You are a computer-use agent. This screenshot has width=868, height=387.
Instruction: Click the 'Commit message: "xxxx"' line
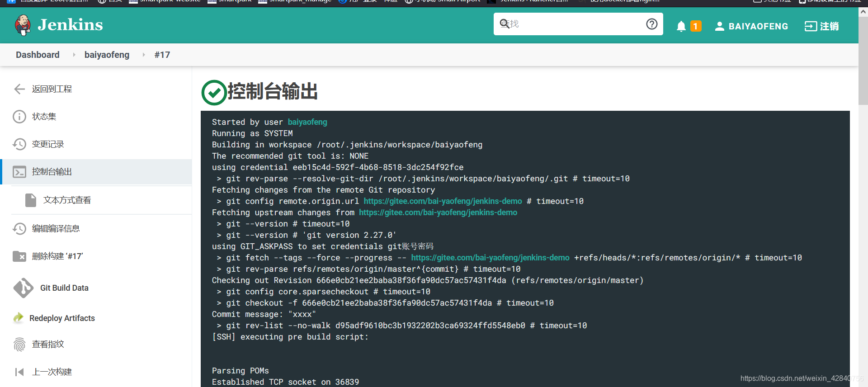point(264,314)
